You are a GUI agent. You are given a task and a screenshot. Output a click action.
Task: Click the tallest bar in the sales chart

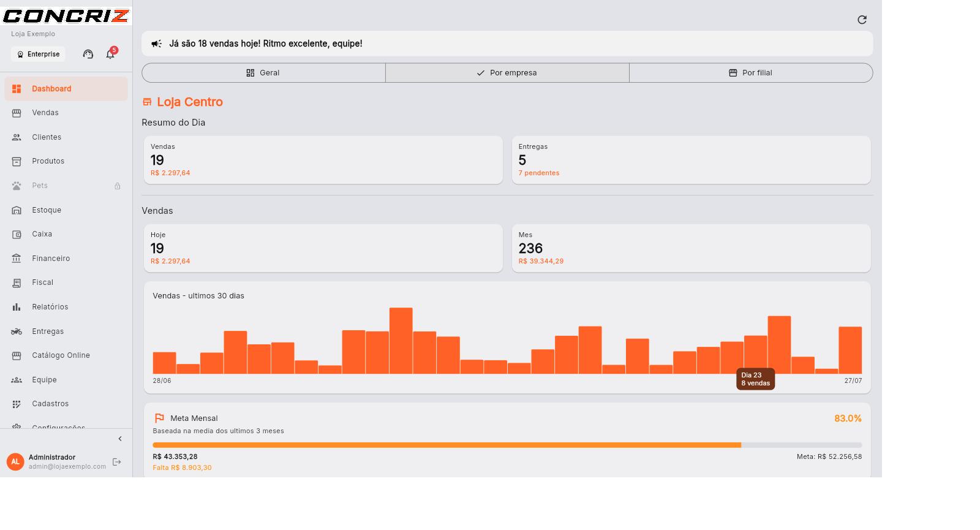401,341
